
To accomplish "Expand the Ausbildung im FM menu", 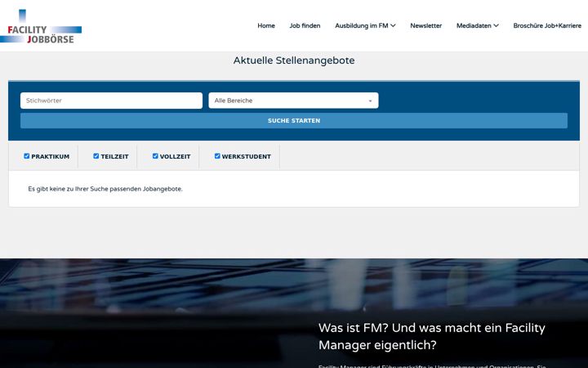I will tap(365, 25).
